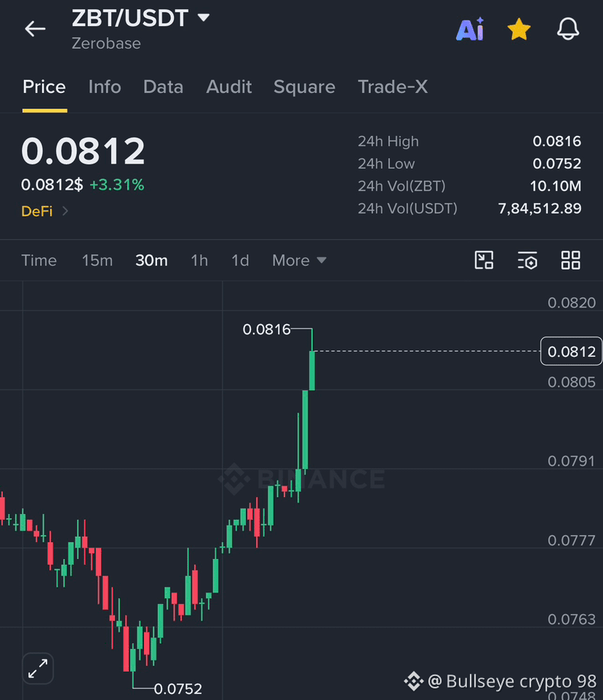603x700 pixels.
Task: Select the 1h chart interval
Action: 199,260
